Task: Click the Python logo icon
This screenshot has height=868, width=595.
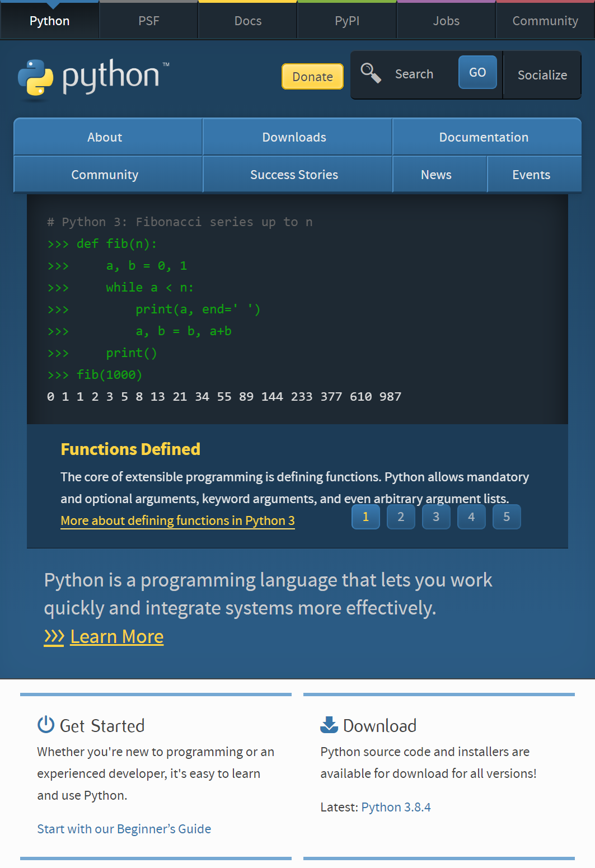Action: coord(35,78)
